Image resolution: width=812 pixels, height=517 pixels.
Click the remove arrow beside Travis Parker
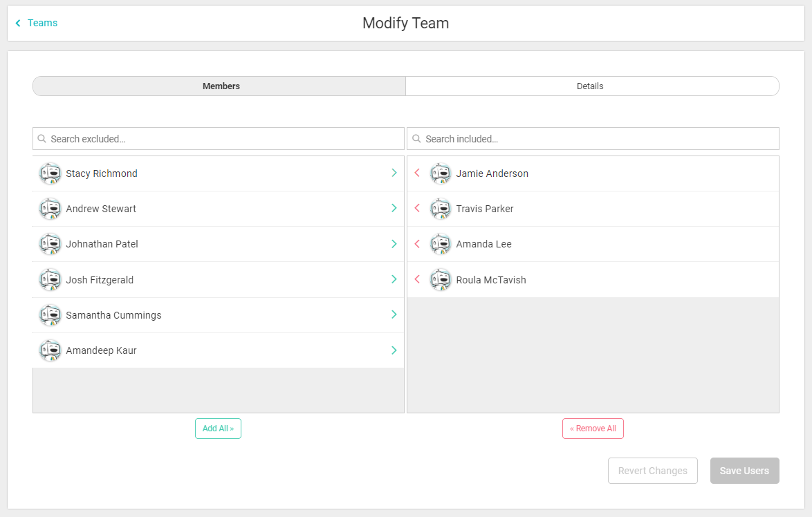pos(417,208)
